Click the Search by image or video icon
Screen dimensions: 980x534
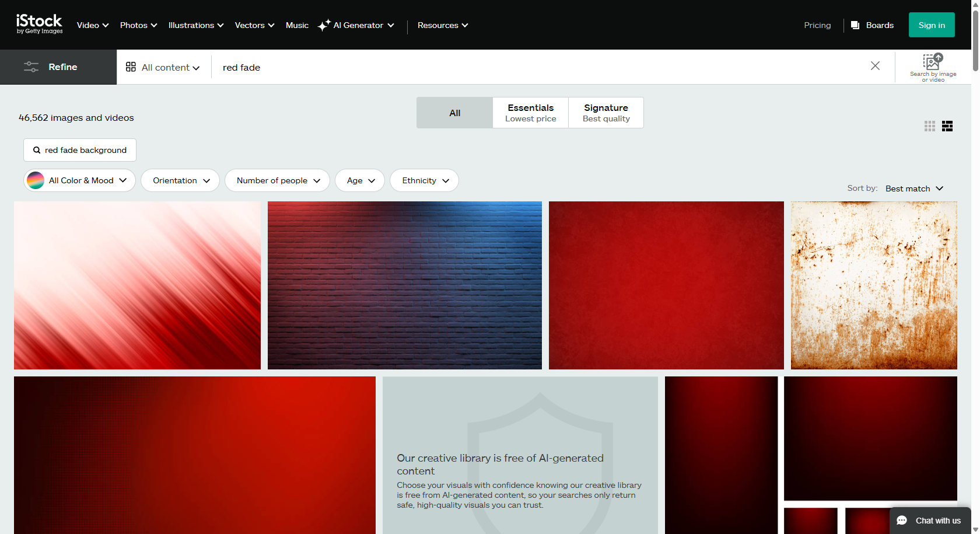point(932,64)
